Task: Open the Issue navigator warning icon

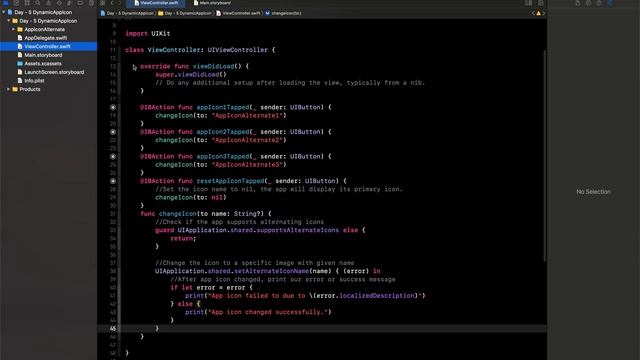Action: [48, 3]
